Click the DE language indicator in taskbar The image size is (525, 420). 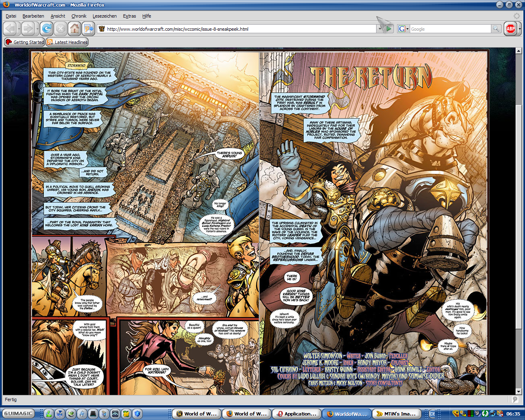(432, 414)
